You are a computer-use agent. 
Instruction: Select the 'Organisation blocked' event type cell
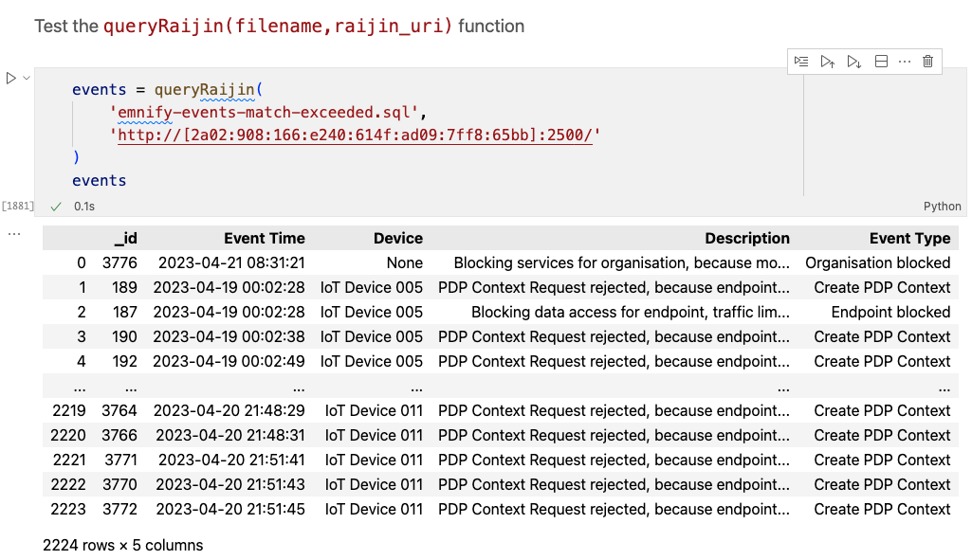coord(877,262)
